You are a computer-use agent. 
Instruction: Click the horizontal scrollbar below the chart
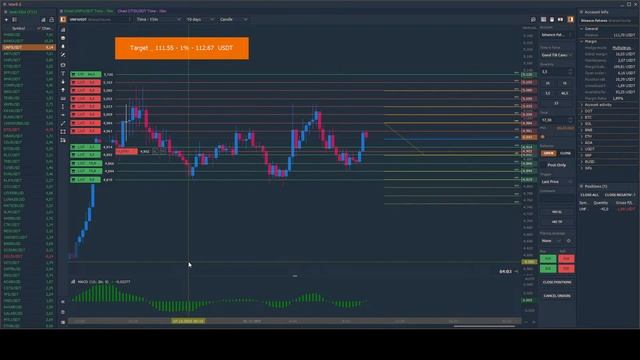[x=484, y=326]
